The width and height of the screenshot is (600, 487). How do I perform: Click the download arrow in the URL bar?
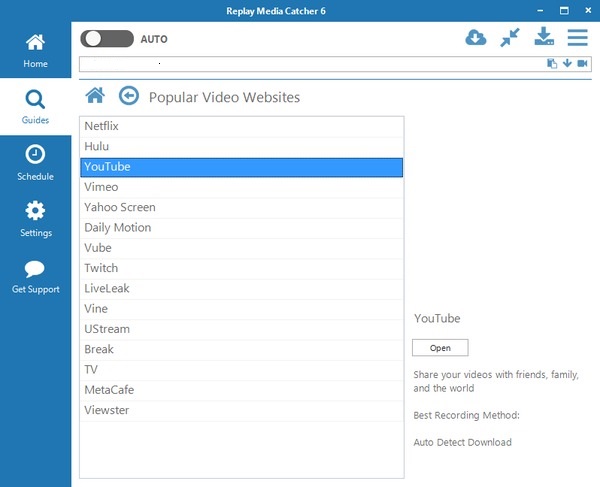click(x=567, y=64)
